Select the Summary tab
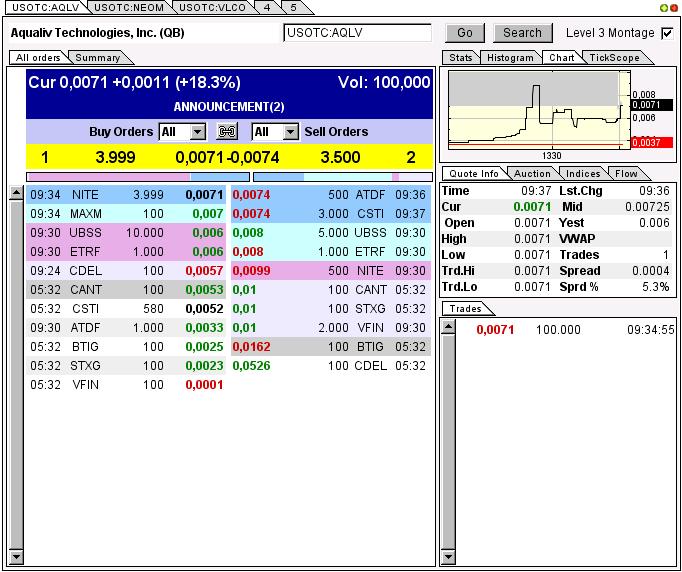The width and height of the screenshot is (682, 572). (98, 57)
